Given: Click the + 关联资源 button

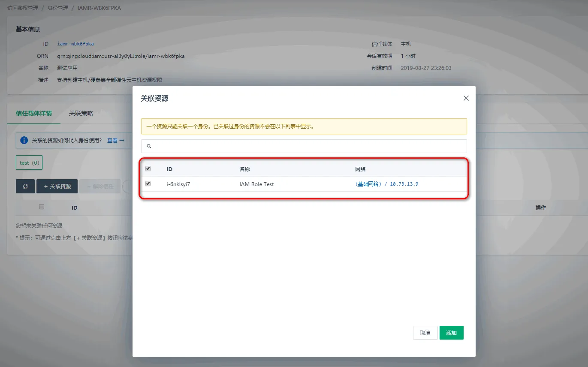Looking at the screenshot, I should (57, 187).
